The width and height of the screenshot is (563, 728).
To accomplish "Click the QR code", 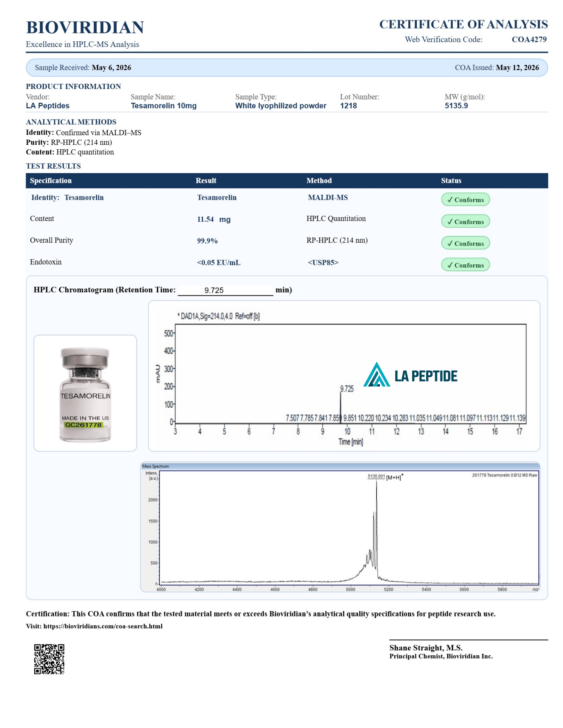I will pyautogui.click(x=49, y=659).
